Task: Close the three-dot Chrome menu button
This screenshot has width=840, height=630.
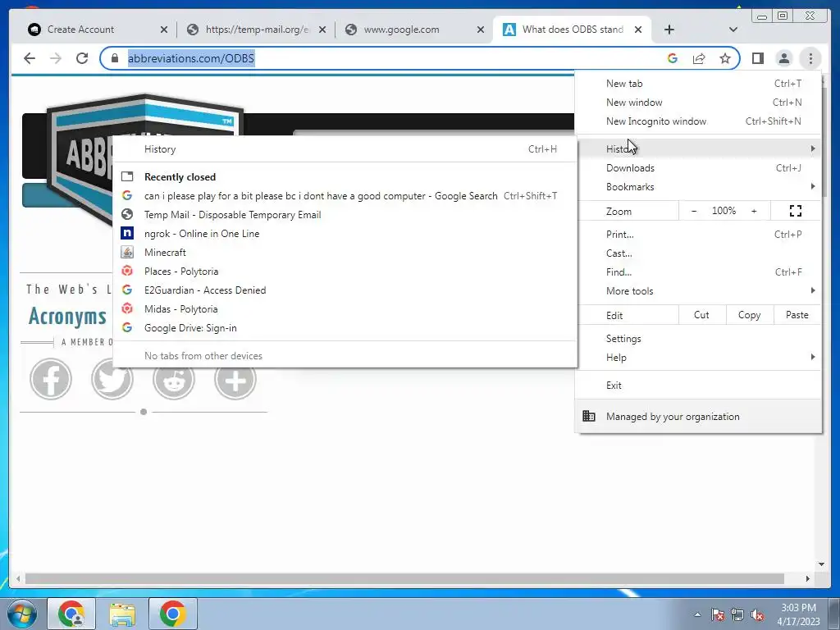Action: pyautogui.click(x=810, y=58)
